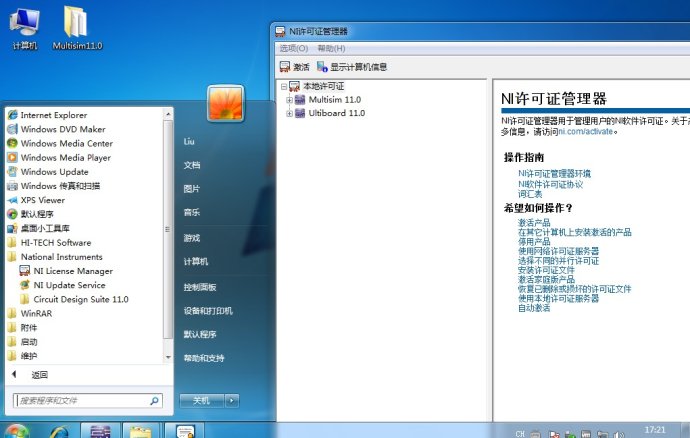Open 桌面小工具库 entry
Screen dimensions: 690x438
pos(38,228)
